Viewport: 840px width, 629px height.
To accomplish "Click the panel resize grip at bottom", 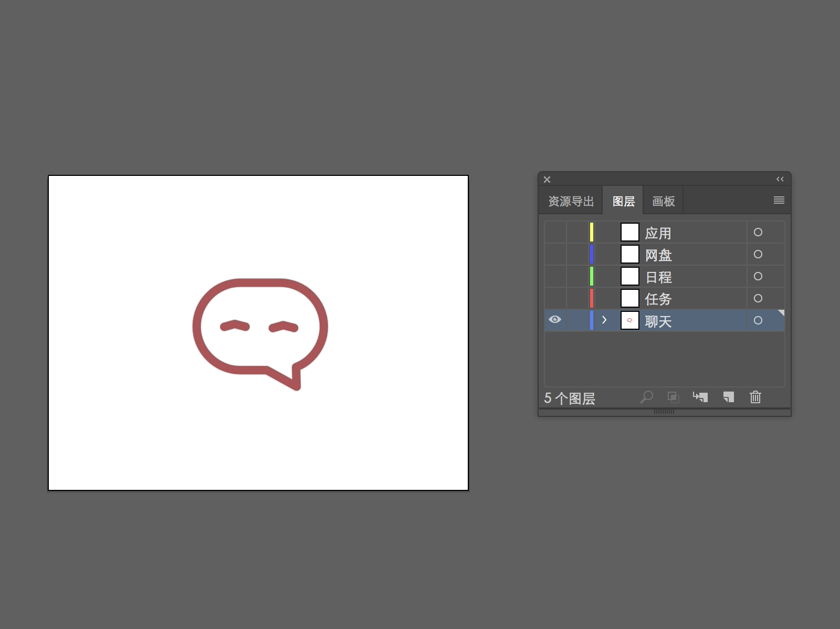I will [x=664, y=412].
